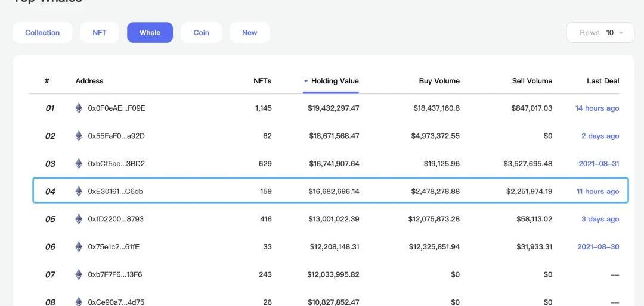Sort table by Buy Volume header
Viewport: 644px width, 306px height.
click(439, 81)
